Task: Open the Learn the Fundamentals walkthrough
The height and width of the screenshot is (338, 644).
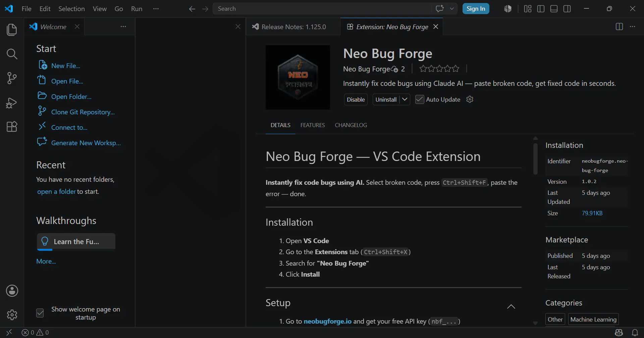Action: (x=76, y=242)
